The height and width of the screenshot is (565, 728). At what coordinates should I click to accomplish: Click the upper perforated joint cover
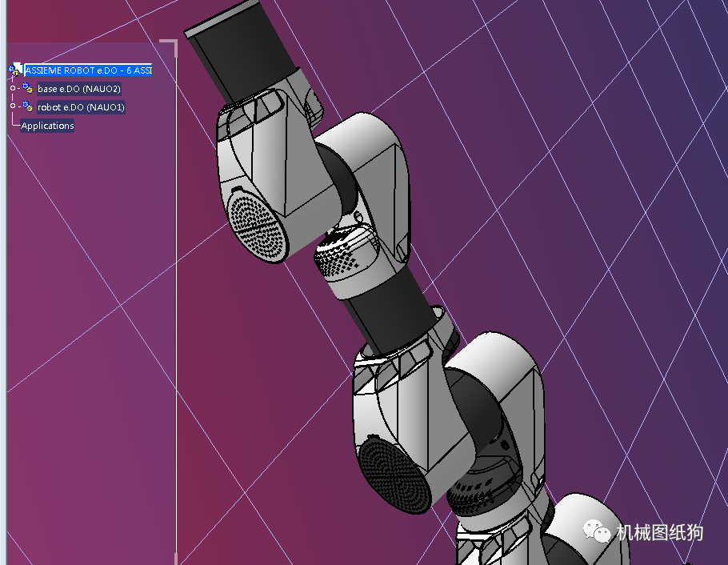[x=257, y=226]
